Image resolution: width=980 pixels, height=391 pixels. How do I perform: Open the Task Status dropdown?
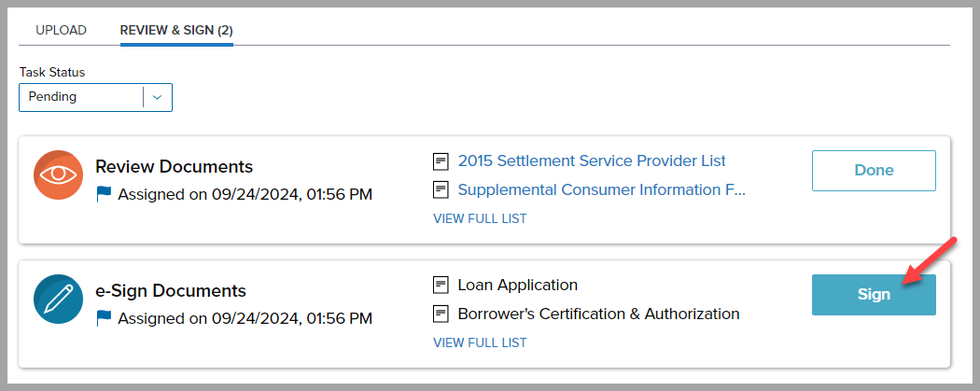point(84,97)
